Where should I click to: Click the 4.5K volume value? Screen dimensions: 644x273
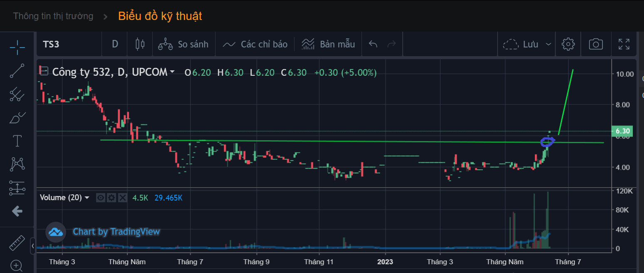140,198
